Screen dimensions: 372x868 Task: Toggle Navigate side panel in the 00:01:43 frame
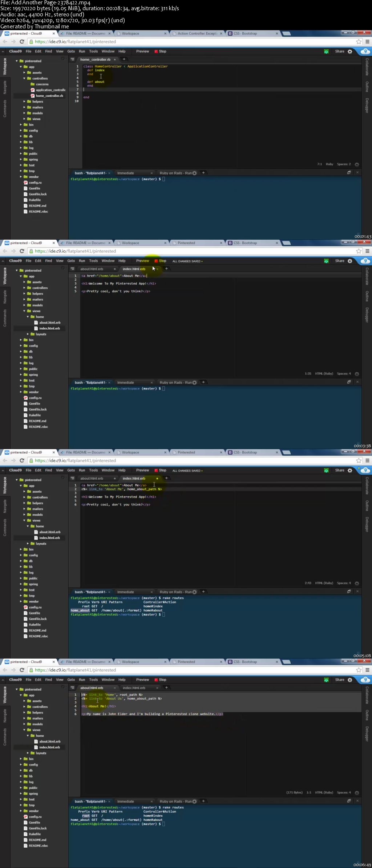pyautogui.click(x=5, y=88)
